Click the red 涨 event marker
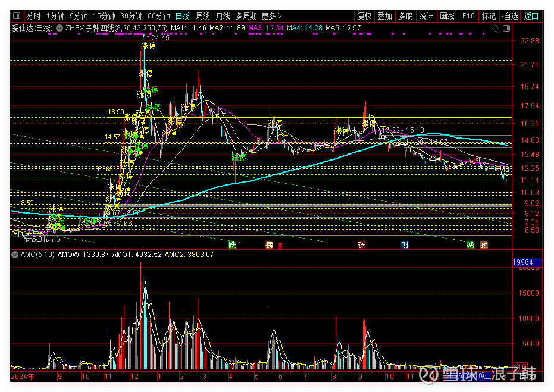 tap(361, 244)
